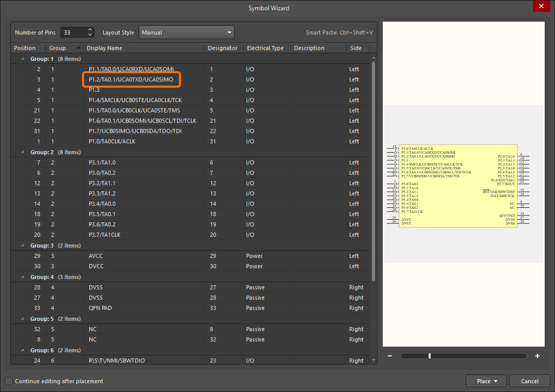The image size is (555, 392).
Task: Close the Symbol Wizard dialog
Action: (541, 6)
